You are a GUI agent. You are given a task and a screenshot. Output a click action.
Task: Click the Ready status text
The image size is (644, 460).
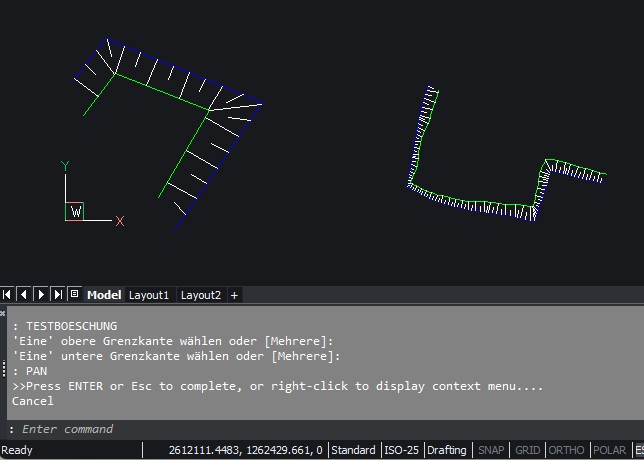[x=16, y=451]
